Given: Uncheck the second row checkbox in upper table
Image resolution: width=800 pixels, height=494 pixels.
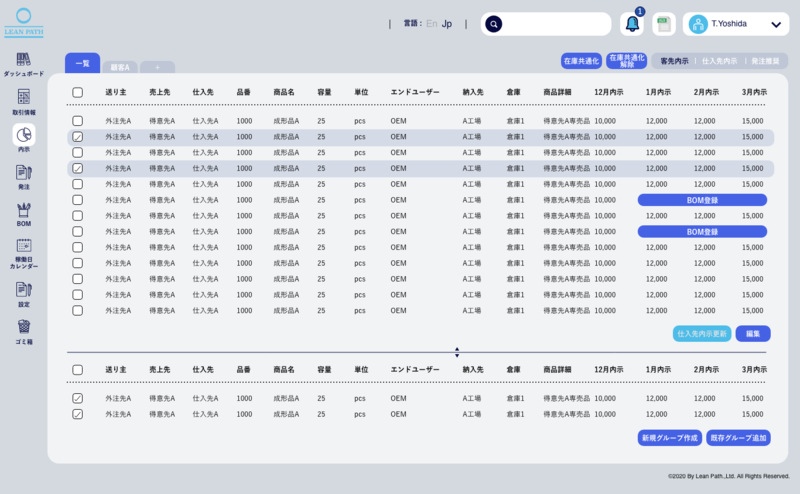Looking at the screenshot, I should (x=78, y=137).
